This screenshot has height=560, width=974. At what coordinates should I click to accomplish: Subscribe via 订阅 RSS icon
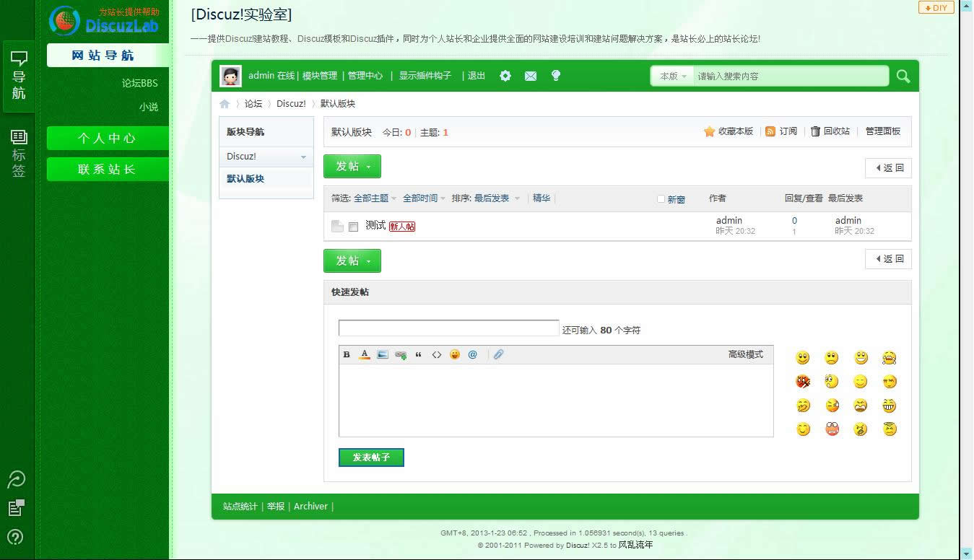[x=781, y=131]
